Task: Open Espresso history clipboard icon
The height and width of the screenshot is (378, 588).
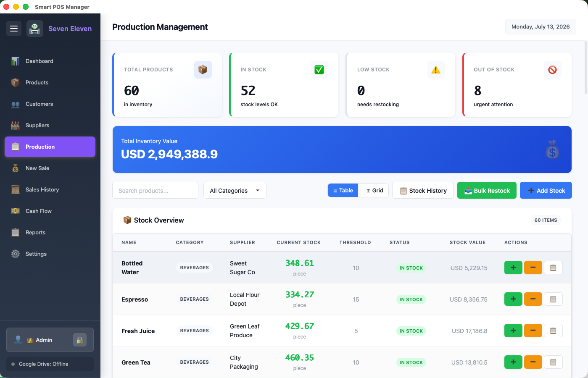Action: 553,299
